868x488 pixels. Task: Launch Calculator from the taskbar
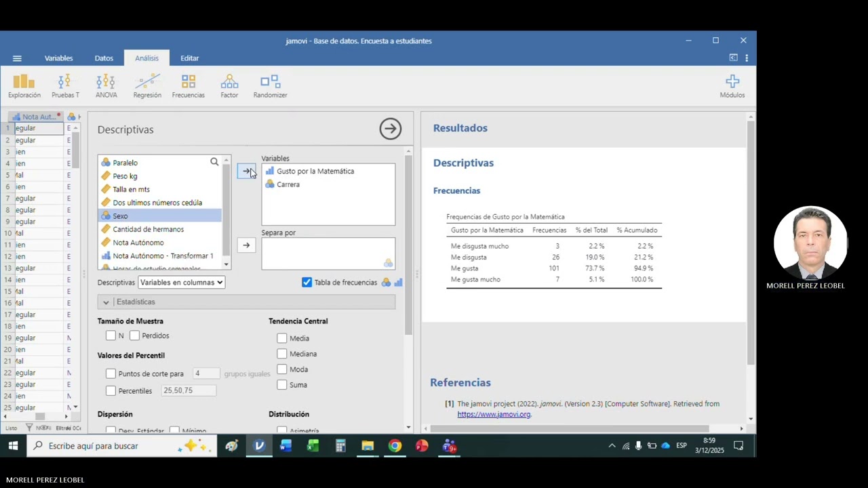(x=340, y=446)
